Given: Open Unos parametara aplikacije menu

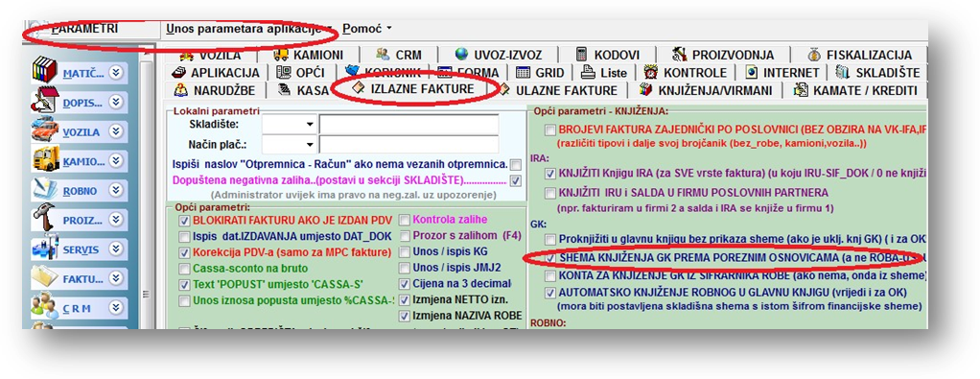Looking at the screenshot, I should (x=248, y=29).
